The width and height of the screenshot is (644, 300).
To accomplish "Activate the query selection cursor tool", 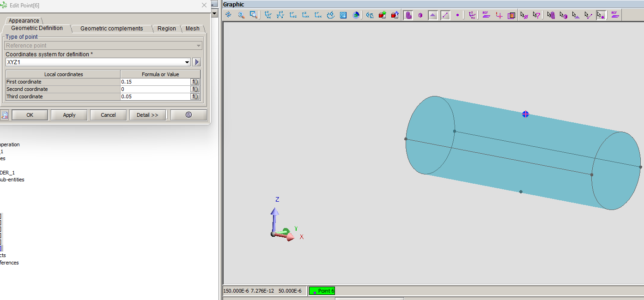I will (x=536, y=15).
